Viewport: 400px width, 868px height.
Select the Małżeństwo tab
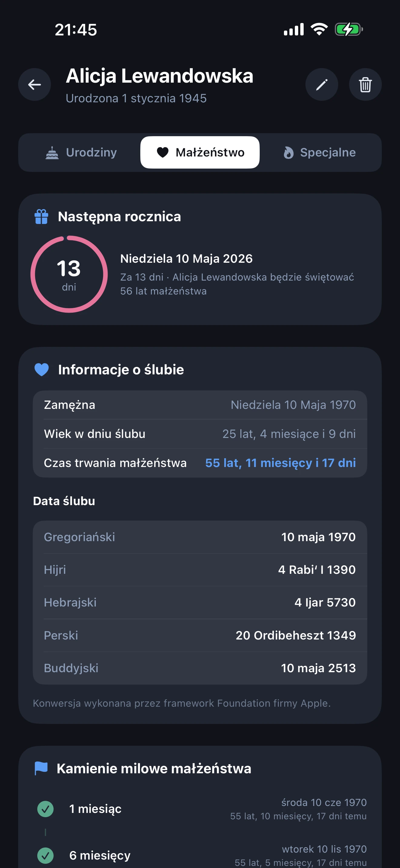200,153
